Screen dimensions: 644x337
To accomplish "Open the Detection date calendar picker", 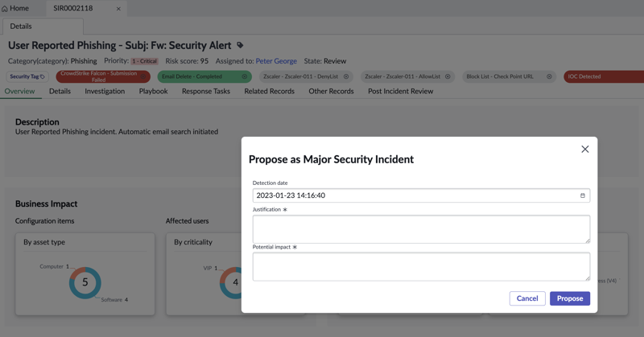I will (582, 195).
